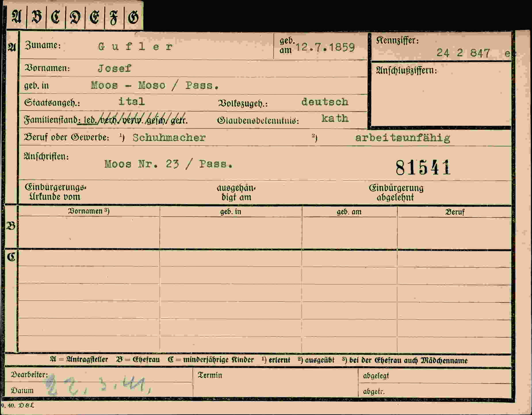532x415 pixels.
Task: Click the 'Beruf oder Gewerbe:' label
Action: (66, 137)
